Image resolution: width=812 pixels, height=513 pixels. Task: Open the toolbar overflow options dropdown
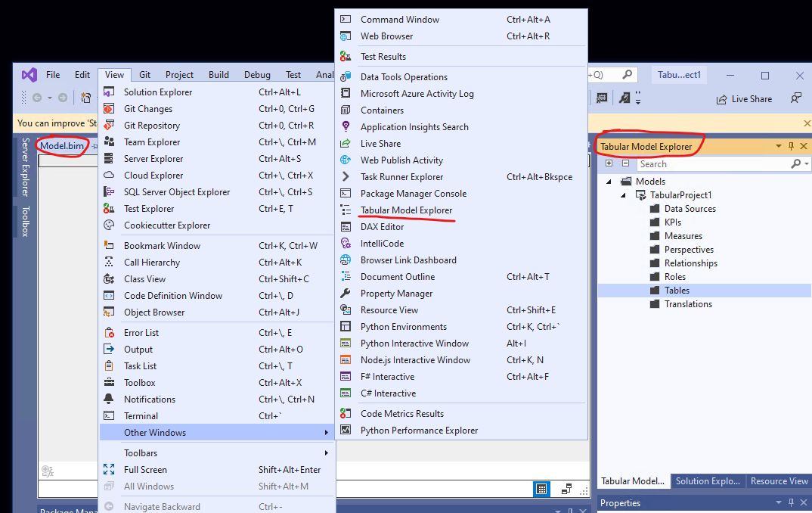click(x=638, y=98)
